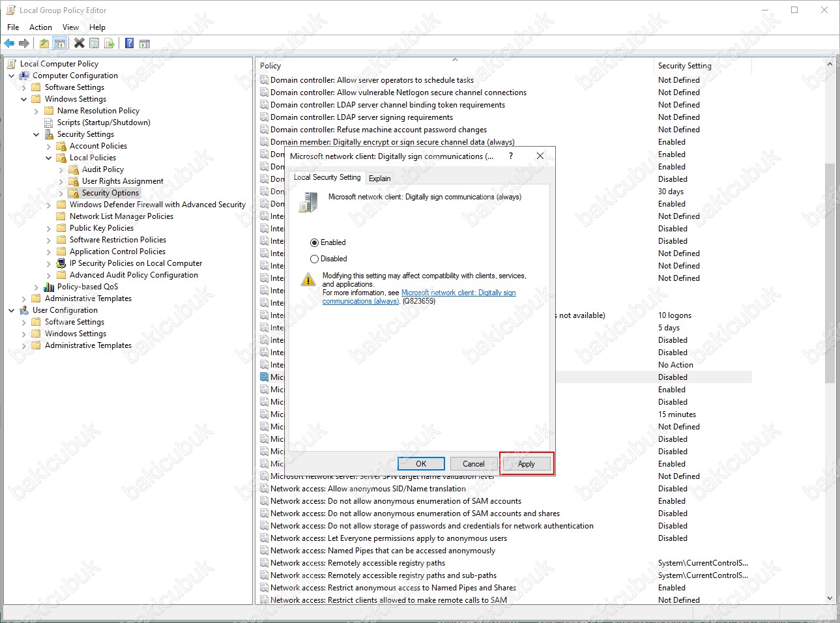Click the Up one level folder icon
Viewport: 840px width, 623px height.
(44, 44)
